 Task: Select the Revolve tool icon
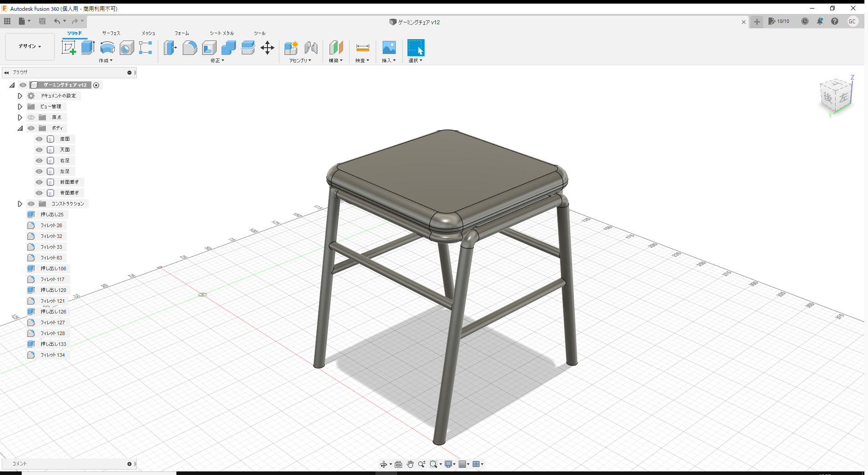107,47
